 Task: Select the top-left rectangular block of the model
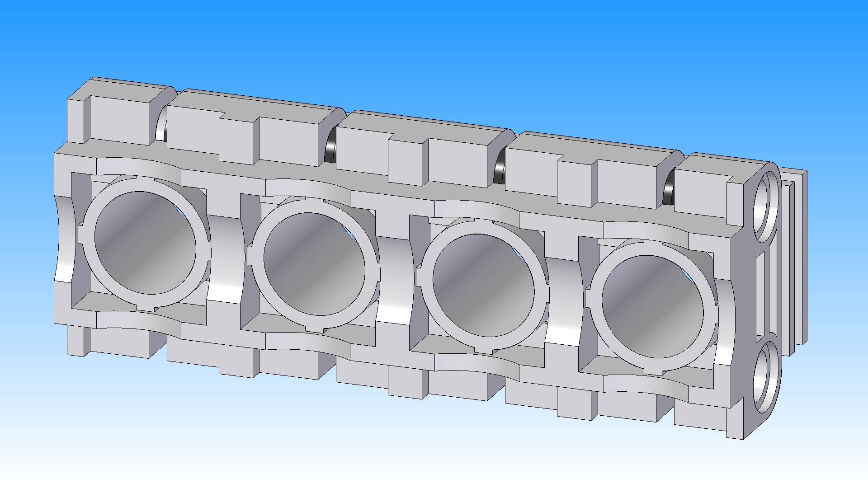(x=118, y=119)
